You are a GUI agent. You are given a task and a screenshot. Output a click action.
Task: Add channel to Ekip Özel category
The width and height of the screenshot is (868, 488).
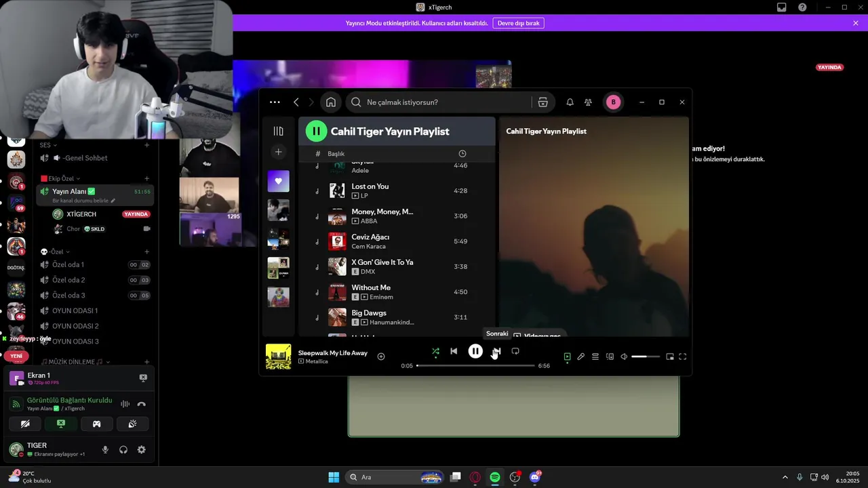(146, 178)
